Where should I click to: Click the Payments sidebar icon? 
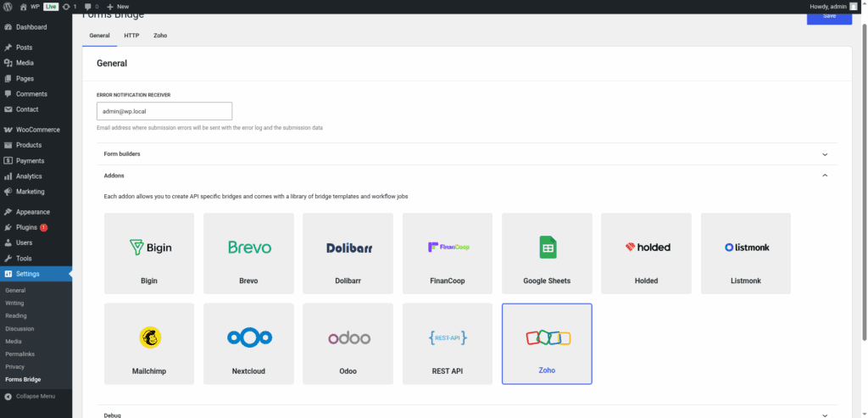click(8, 160)
